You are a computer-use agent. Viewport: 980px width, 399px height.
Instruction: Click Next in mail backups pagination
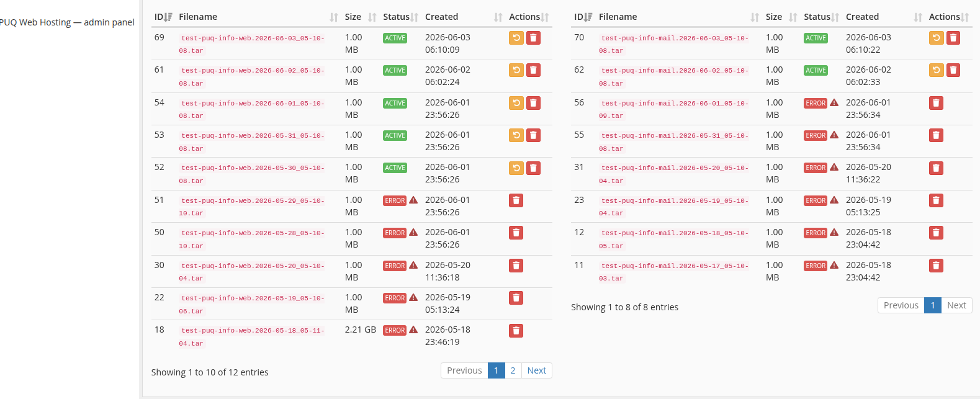click(956, 305)
